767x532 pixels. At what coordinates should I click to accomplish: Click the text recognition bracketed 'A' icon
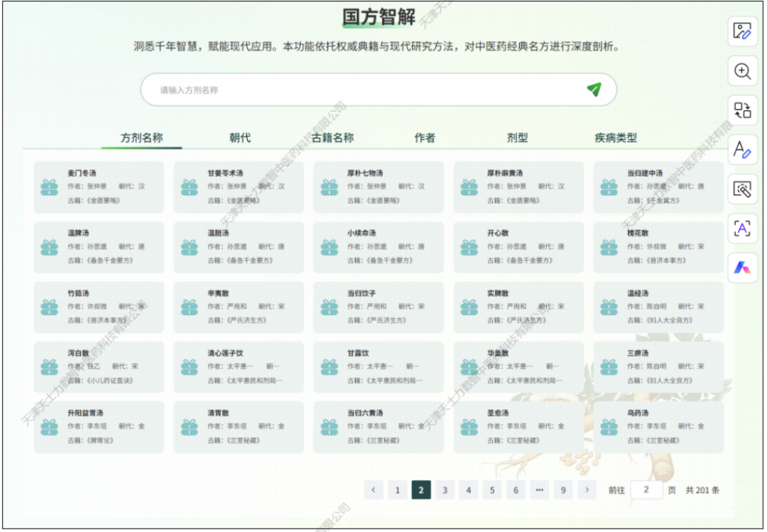pyautogui.click(x=742, y=229)
